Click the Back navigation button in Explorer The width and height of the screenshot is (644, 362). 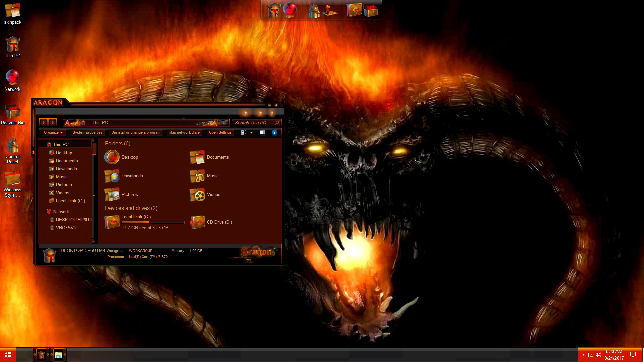(43, 123)
